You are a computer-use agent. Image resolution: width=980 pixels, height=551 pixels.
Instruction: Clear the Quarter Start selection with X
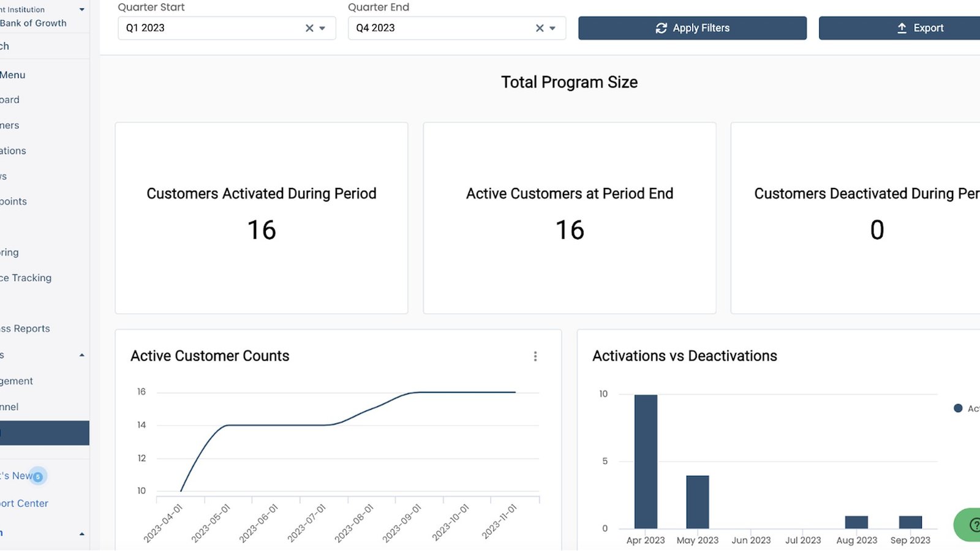click(x=309, y=28)
